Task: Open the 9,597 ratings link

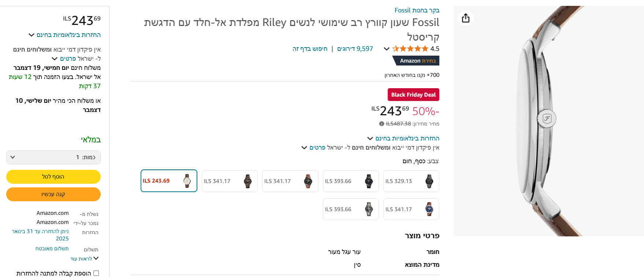Action: click(x=355, y=49)
